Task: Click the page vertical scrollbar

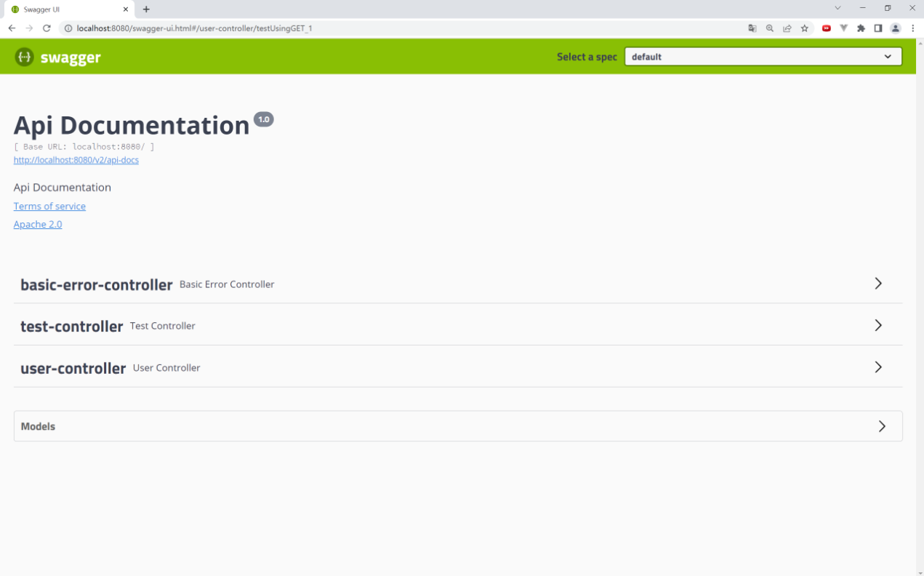Action: click(x=920, y=307)
